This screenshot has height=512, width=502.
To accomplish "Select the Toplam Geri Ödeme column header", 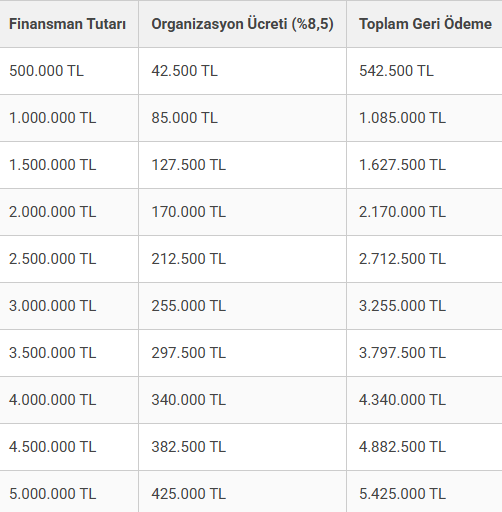I will (x=425, y=24).
